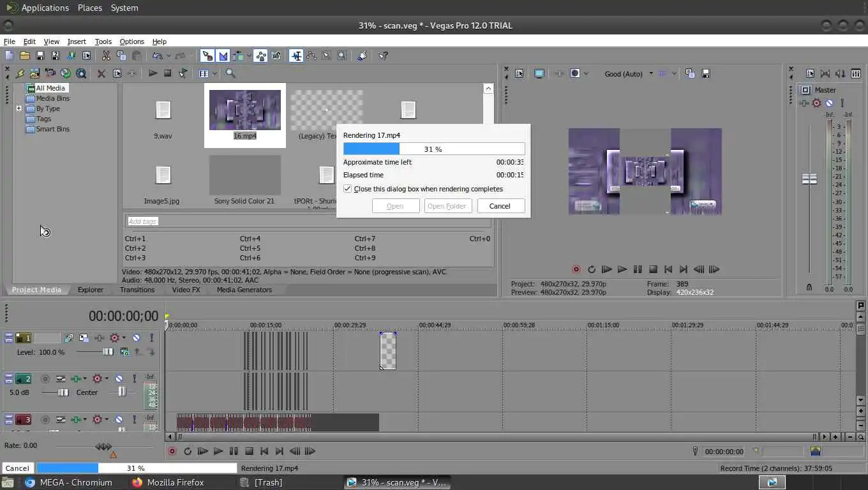Image resolution: width=868 pixels, height=490 pixels.
Task: Expand the By Type tree node
Action: (x=19, y=108)
